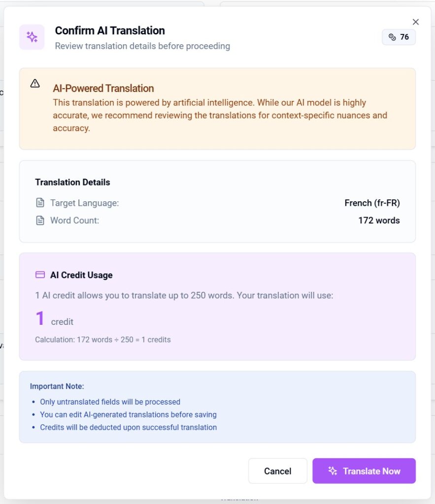The width and height of the screenshot is (435, 504).
Task: Click the coins credit balance icon
Action: pos(392,37)
